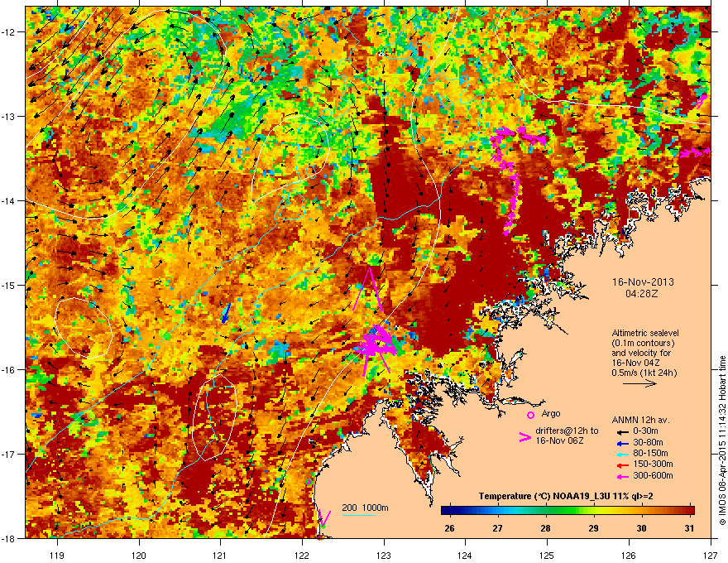Image resolution: width=728 pixels, height=563 pixels.
Task: Click the red 150-300m arrow legend symbol
Action: 623,465
